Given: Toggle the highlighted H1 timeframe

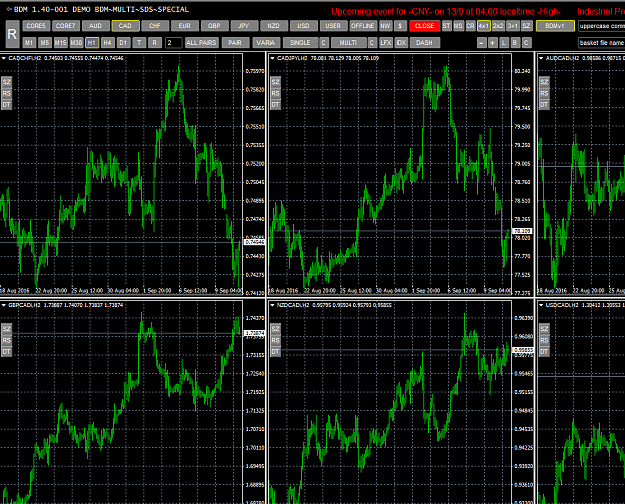Looking at the screenshot, I should [x=92, y=43].
